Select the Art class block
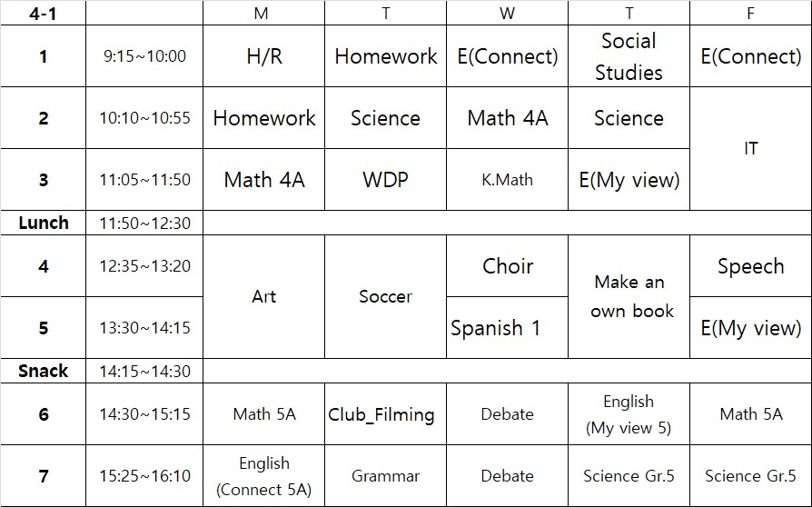Screen dimensions: 812x507 click(x=263, y=297)
